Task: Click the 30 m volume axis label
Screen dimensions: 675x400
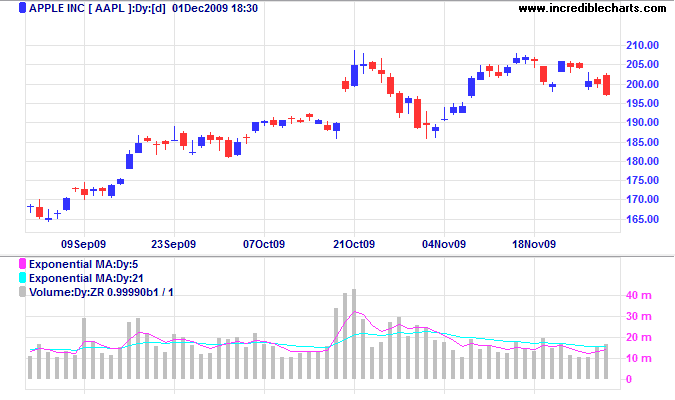Action: point(638,316)
